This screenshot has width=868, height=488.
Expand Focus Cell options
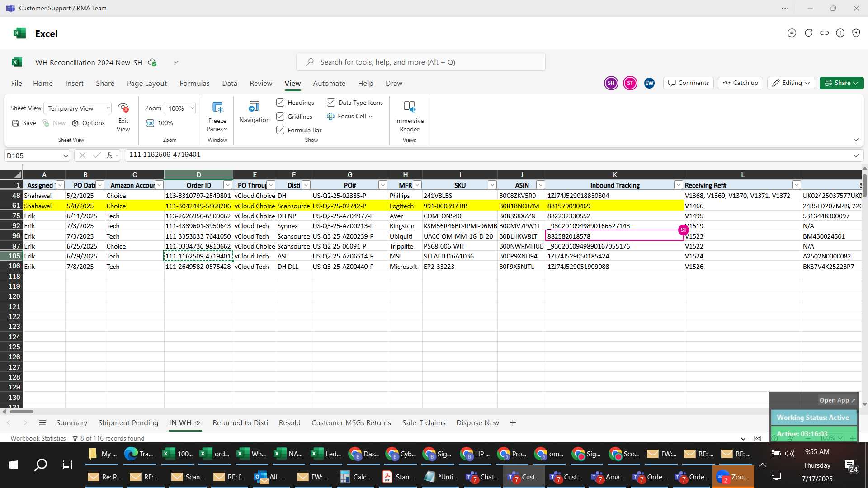click(371, 117)
